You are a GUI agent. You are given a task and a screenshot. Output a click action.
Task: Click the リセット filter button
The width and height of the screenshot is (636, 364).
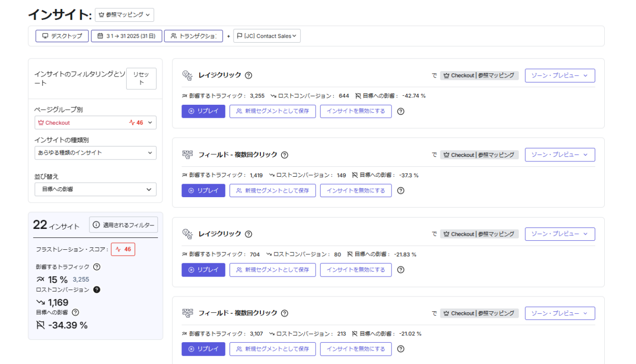[x=141, y=78]
